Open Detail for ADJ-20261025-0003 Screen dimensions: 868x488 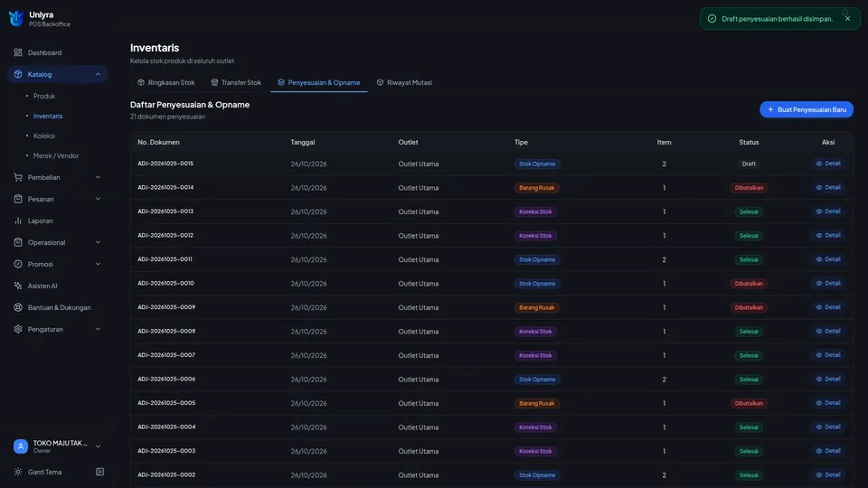[x=828, y=451]
